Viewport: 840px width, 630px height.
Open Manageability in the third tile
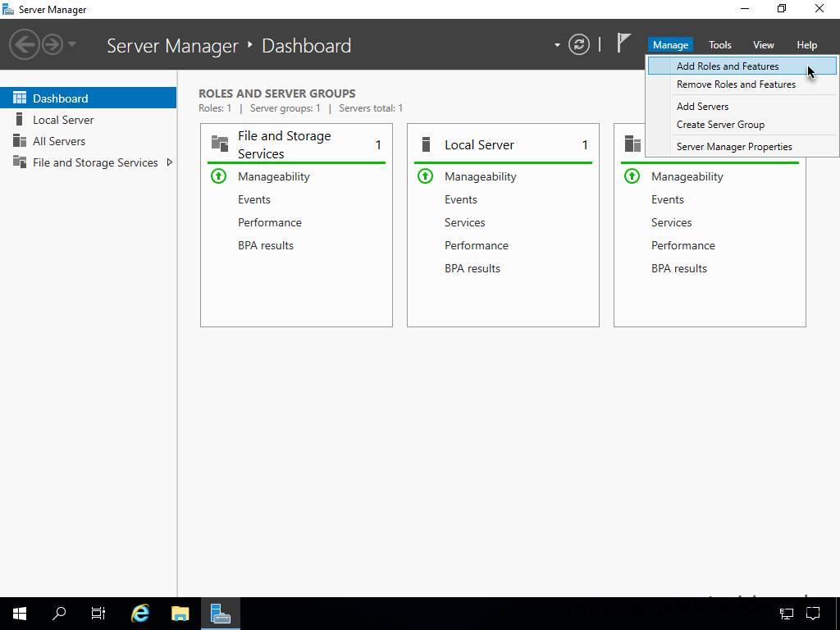click(x=687, y=176)
